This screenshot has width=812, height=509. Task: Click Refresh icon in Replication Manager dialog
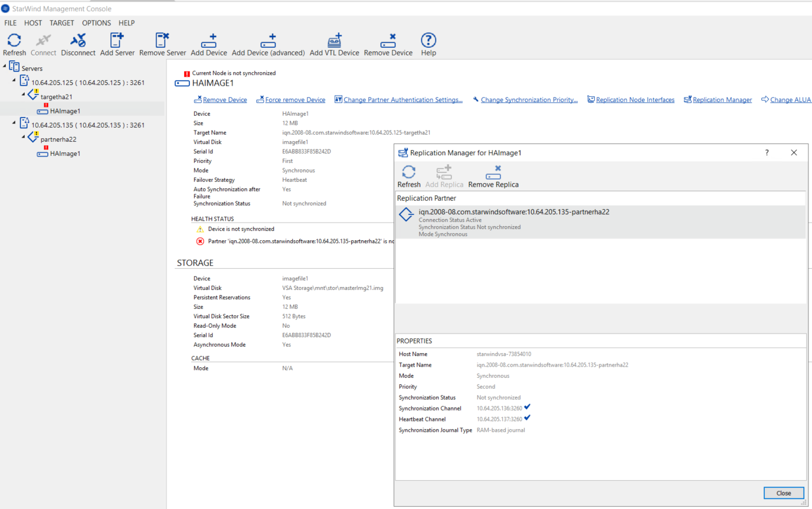409,172
